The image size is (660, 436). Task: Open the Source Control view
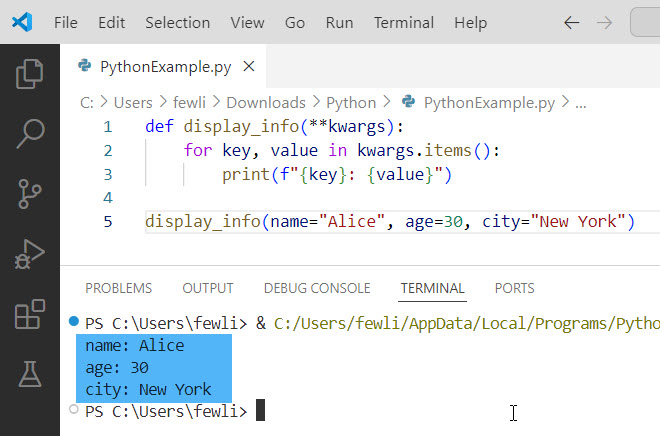pyautogui.click(x=29, y=194)
